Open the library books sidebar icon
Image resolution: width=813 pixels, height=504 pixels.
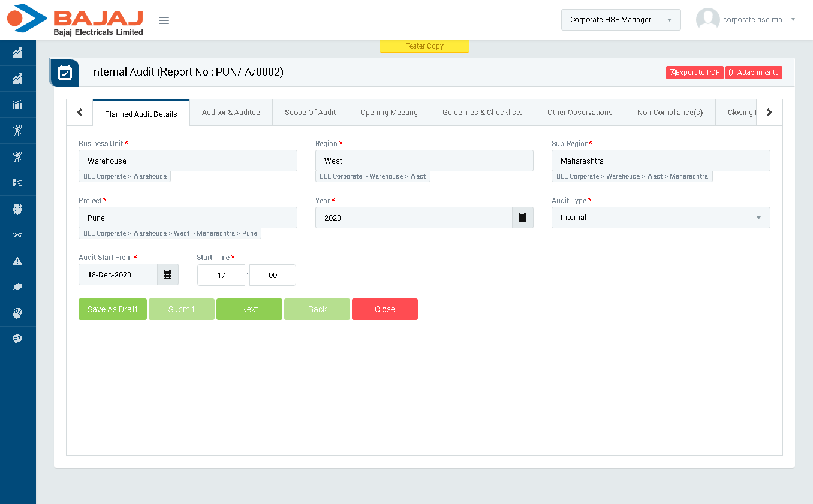click(x=17, y=105)
